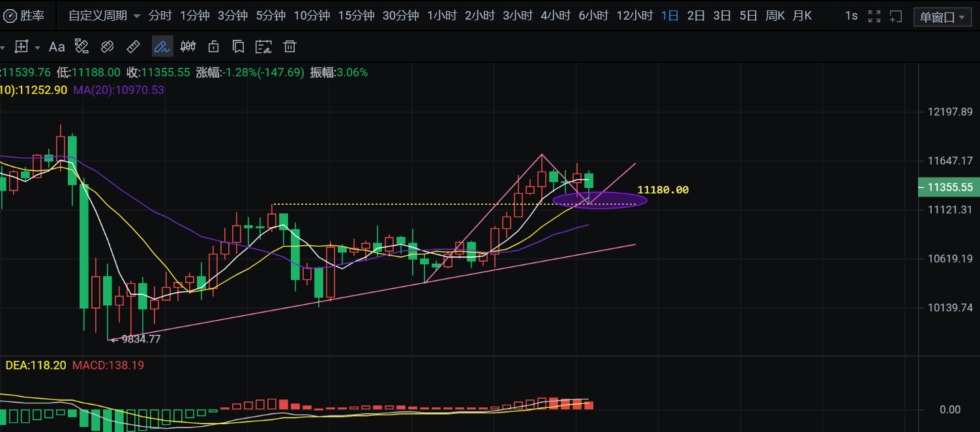Switch to the 1分钟 timeframe
The width and height of the screenshot is (980, 432).
(x=196, y=16)
